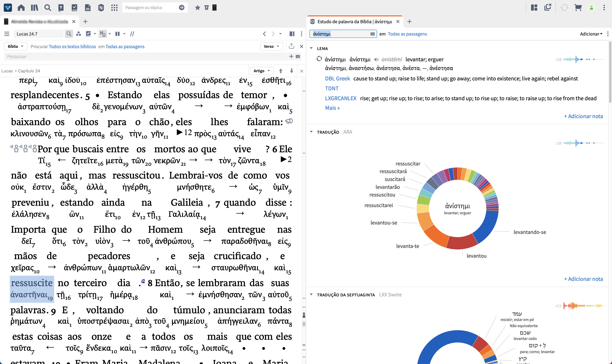Close the search bar with X
612x364 pixels.
pos(301,46)
